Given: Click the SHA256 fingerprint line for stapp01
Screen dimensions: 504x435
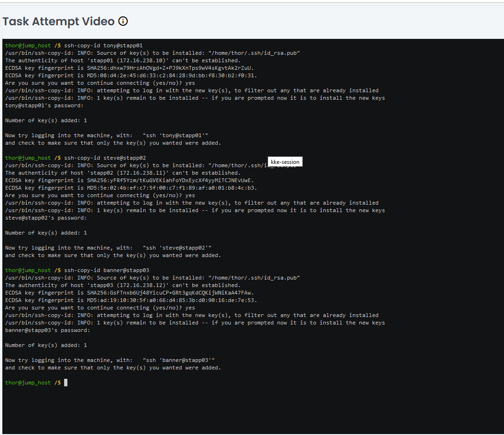Looking at the screenshot, I should (130, 68).
